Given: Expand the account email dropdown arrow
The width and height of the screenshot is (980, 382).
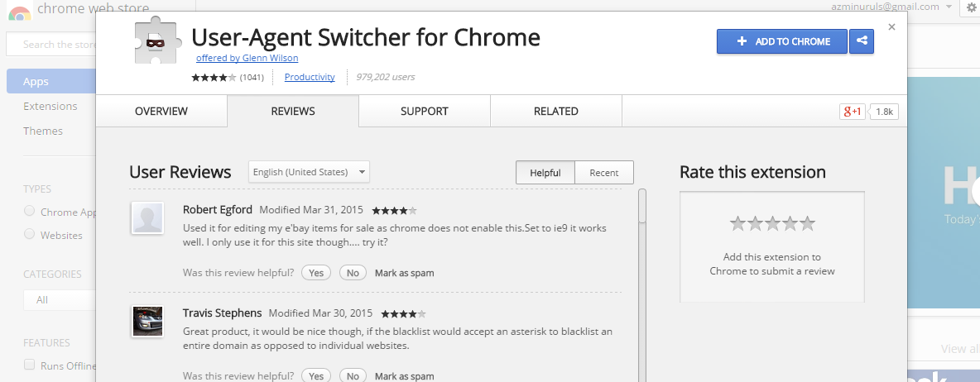Looking at the screenshot, I should tap(949, 7).
